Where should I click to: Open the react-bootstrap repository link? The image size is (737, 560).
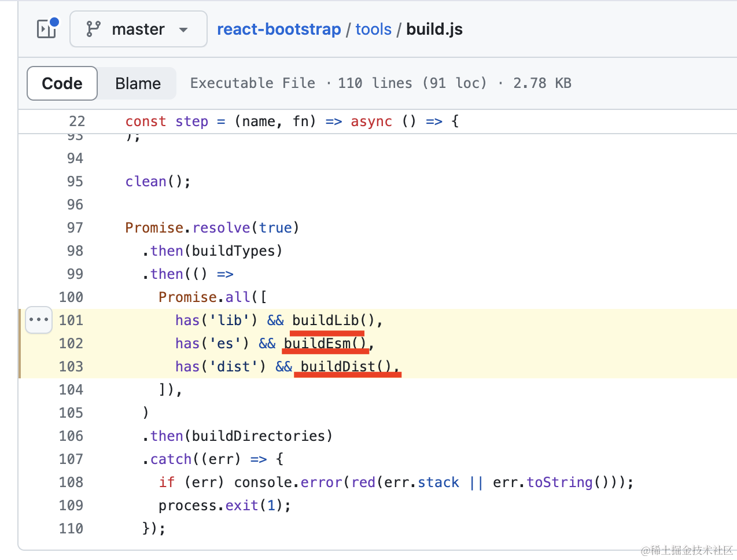279,30
